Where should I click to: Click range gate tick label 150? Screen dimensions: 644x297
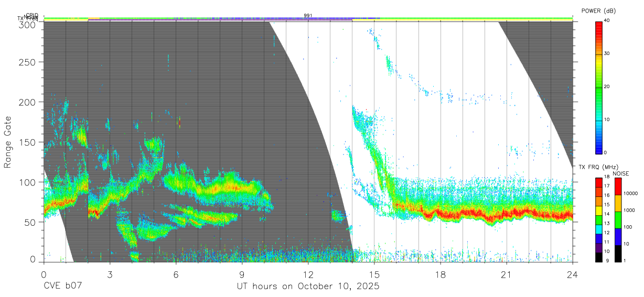(28, 142)
